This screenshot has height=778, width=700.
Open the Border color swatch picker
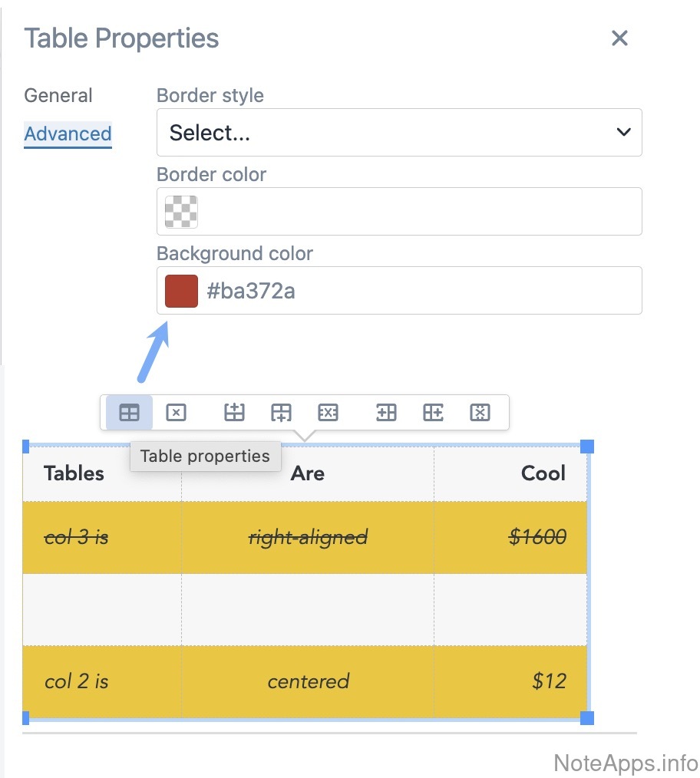point(181,212)
